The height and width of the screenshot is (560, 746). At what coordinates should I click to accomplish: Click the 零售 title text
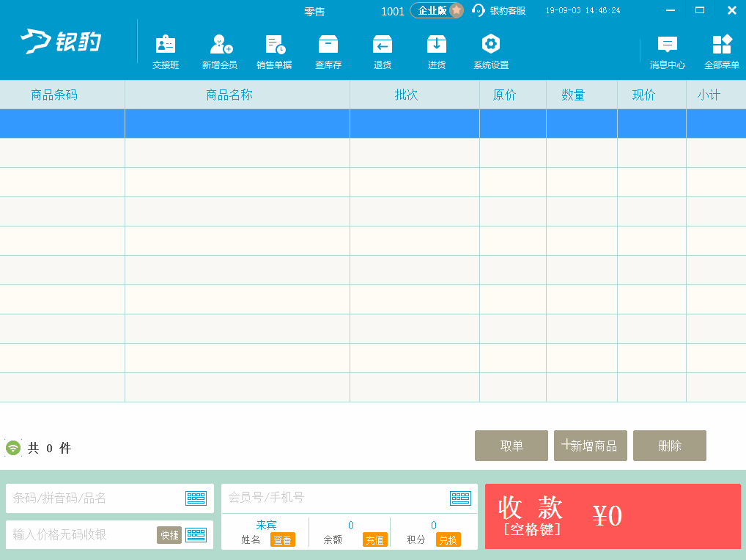coord(314,12)
